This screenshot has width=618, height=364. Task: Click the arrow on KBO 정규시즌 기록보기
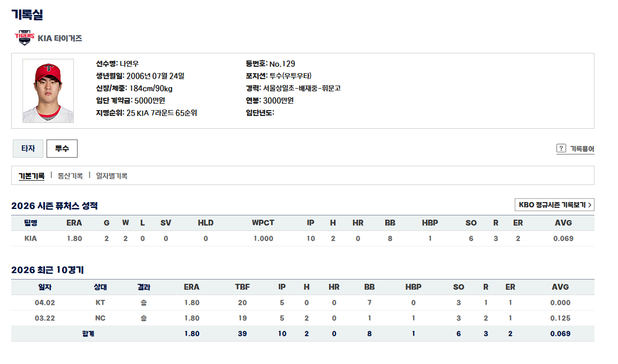[x=590, y=205]
